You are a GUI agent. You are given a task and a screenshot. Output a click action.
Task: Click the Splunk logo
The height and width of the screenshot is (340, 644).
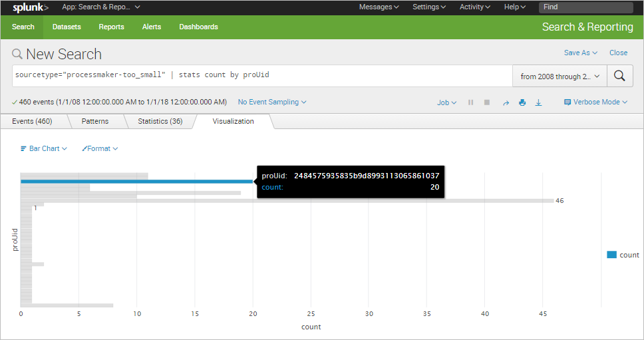[31, 7]
